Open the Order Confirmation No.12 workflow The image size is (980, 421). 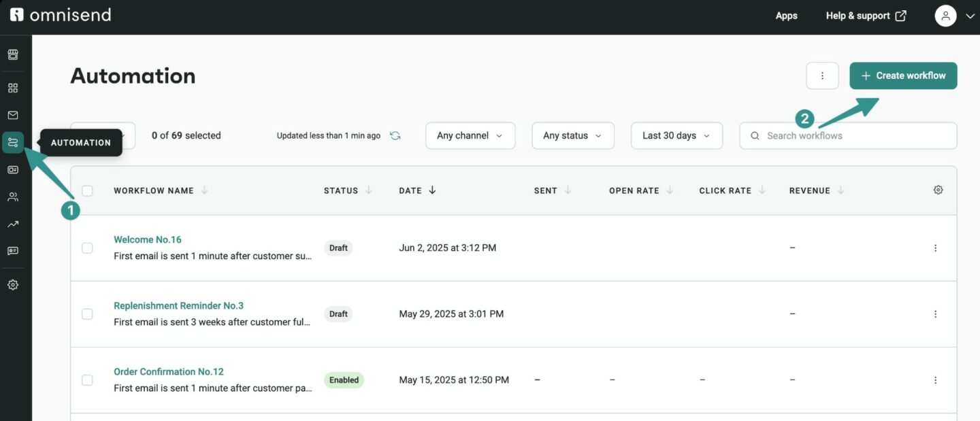168,371
